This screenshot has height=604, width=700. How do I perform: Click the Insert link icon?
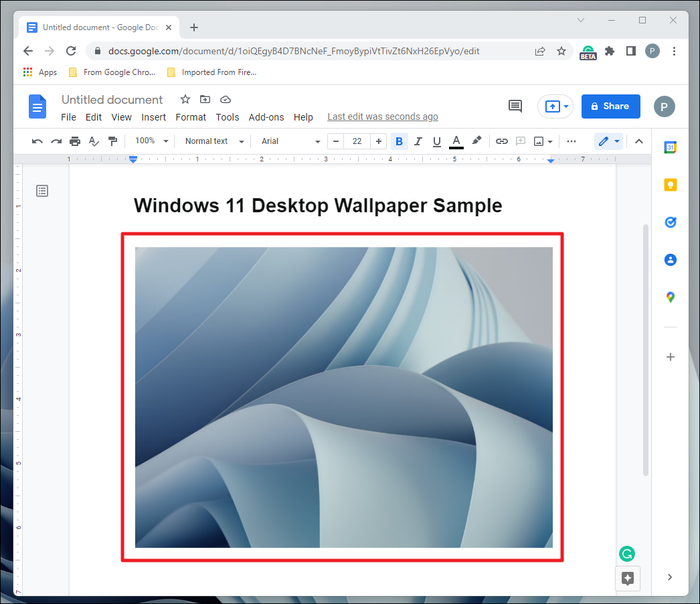pyautogui.click(x=501, y=141)
